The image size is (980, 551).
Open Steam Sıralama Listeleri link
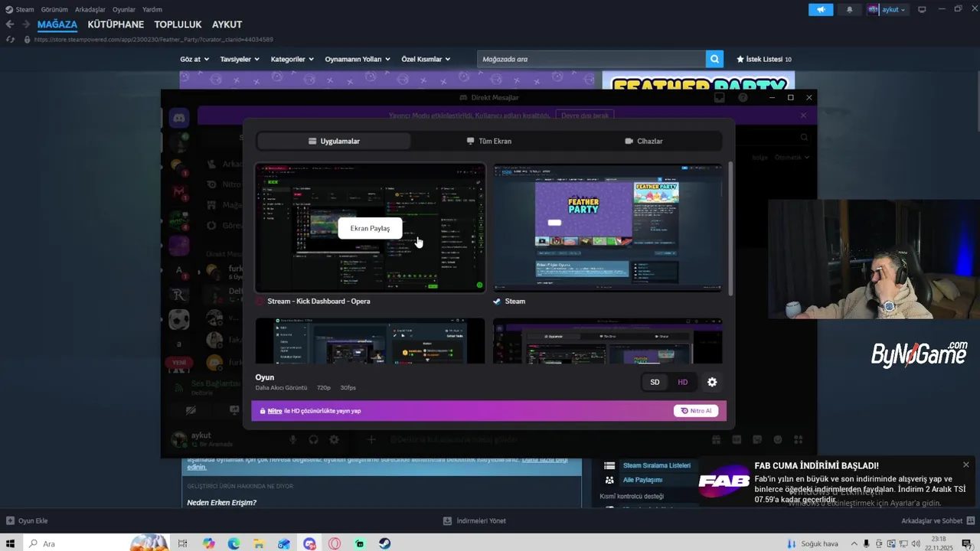point(656,465)
